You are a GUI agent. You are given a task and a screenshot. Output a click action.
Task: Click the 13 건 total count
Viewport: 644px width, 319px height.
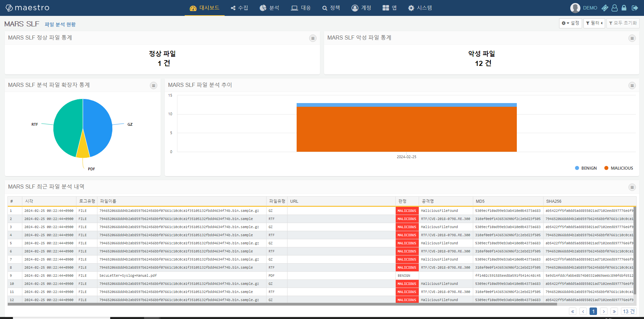click(x=628, y=311)
